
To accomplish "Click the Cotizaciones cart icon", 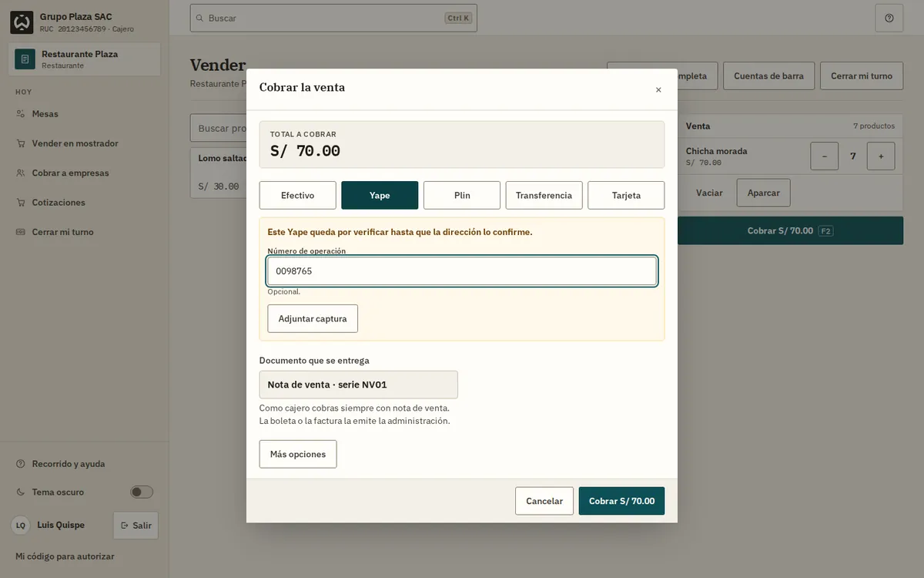I will (21, 203).
